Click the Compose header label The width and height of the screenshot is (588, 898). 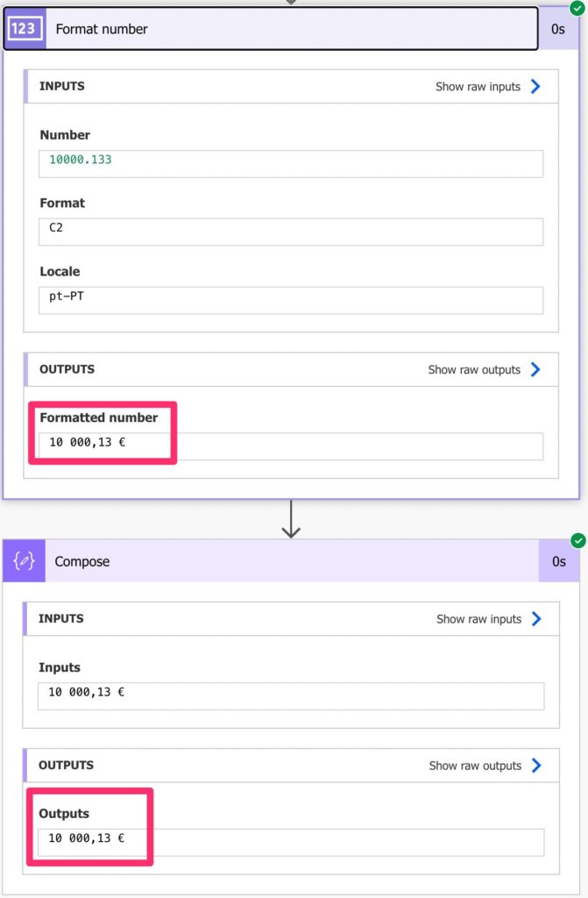pos(81,560)
